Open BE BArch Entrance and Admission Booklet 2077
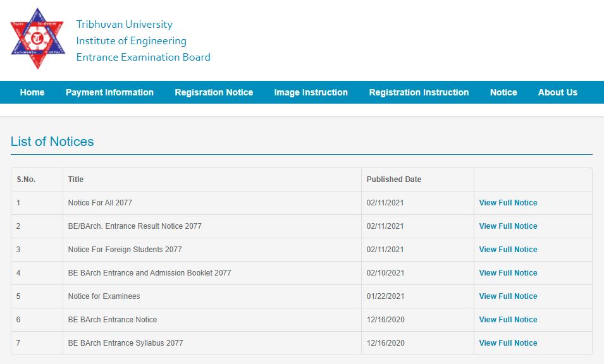 pyautogui.click(x=149, y=273)
